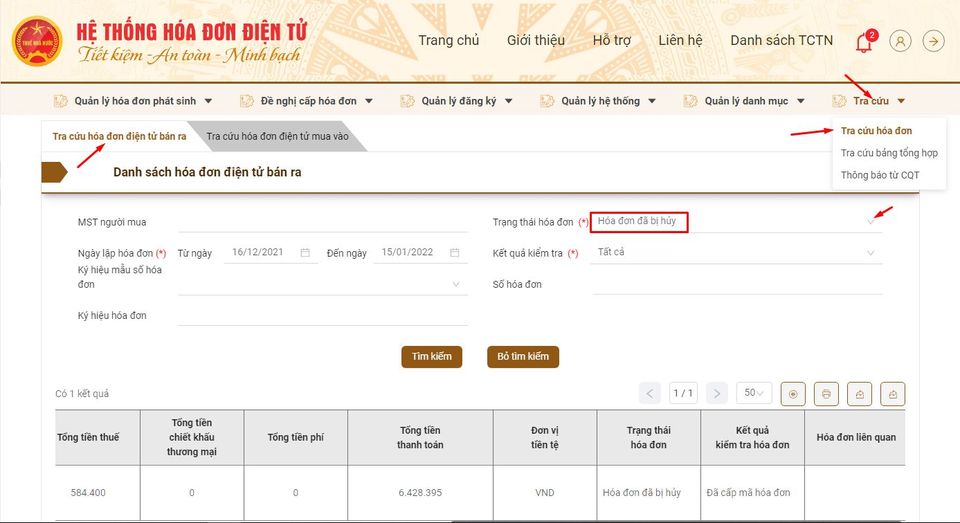Viewport: 960px width, 523px height.
Task: Switch to 'Tra cứu hóa đơn điện tử mua vào' tab
Action: point(277,136)
